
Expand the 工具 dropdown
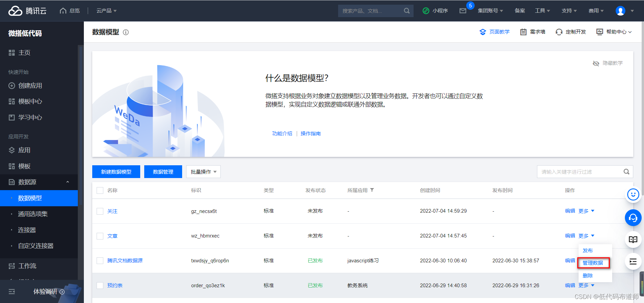542,11
